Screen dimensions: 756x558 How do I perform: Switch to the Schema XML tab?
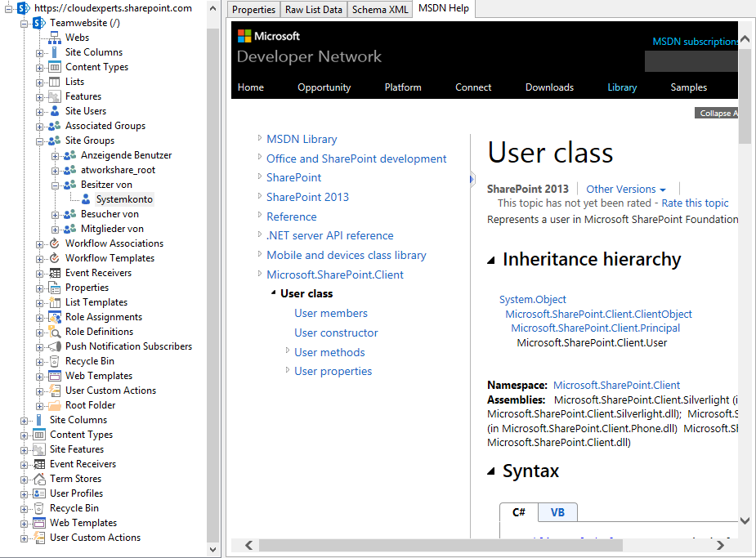point(380,10)
